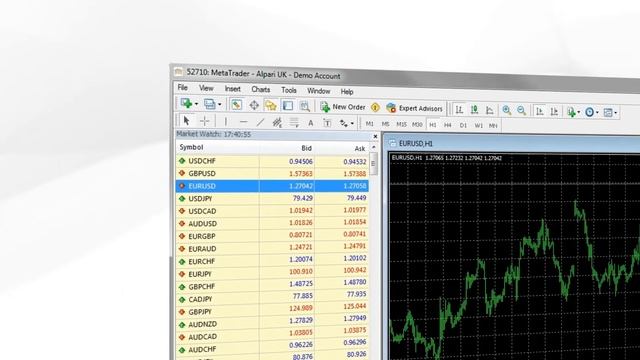The height and width of the screenshot is (360, 640).
Task: Click the New Chart green plus icon
Action: point(186,103)
